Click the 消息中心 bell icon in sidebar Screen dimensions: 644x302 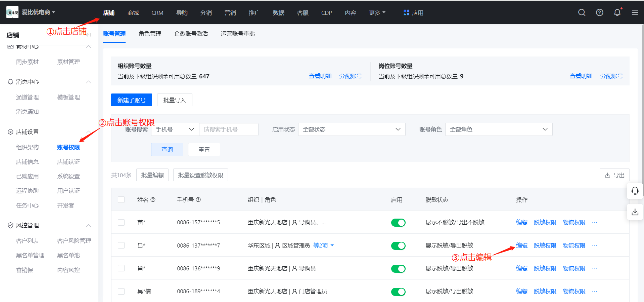click(x=10, y=82)
